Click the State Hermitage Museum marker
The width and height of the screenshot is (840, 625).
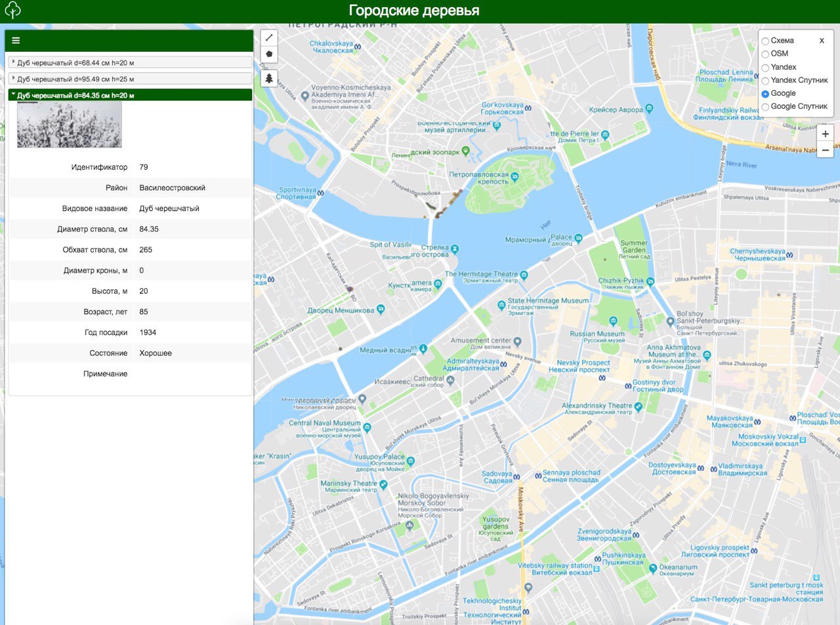501,305
